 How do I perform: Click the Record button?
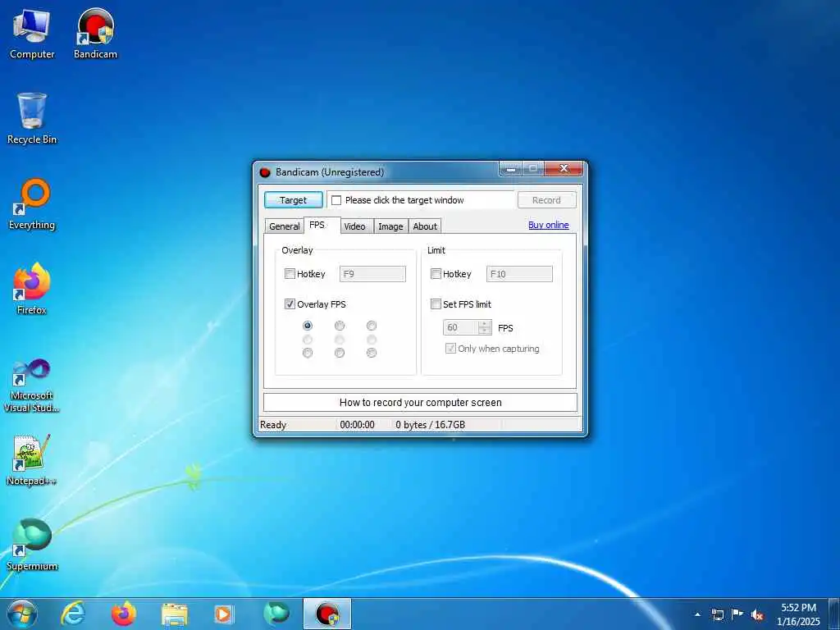point(547,200)
